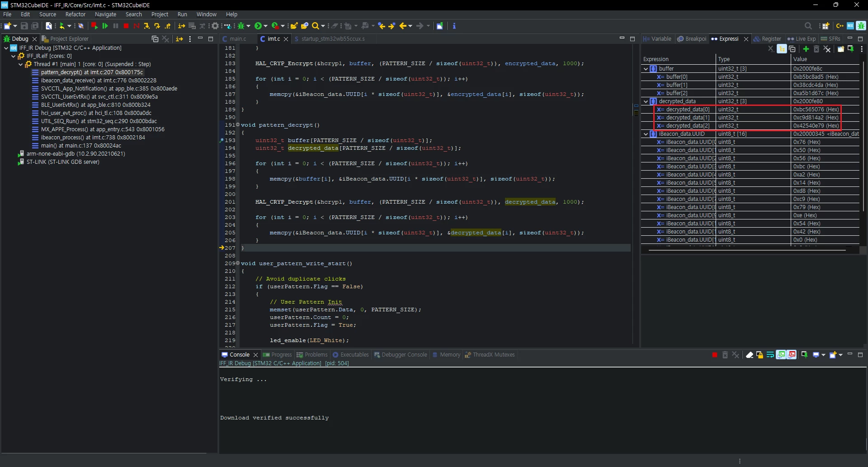Click the Search magnifier icon in the main toolbar
868x467 pixels.
[x=316, y=26]
